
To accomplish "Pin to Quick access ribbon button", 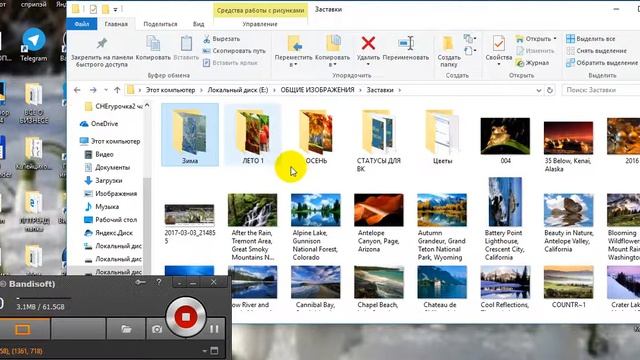I will 102,52.
